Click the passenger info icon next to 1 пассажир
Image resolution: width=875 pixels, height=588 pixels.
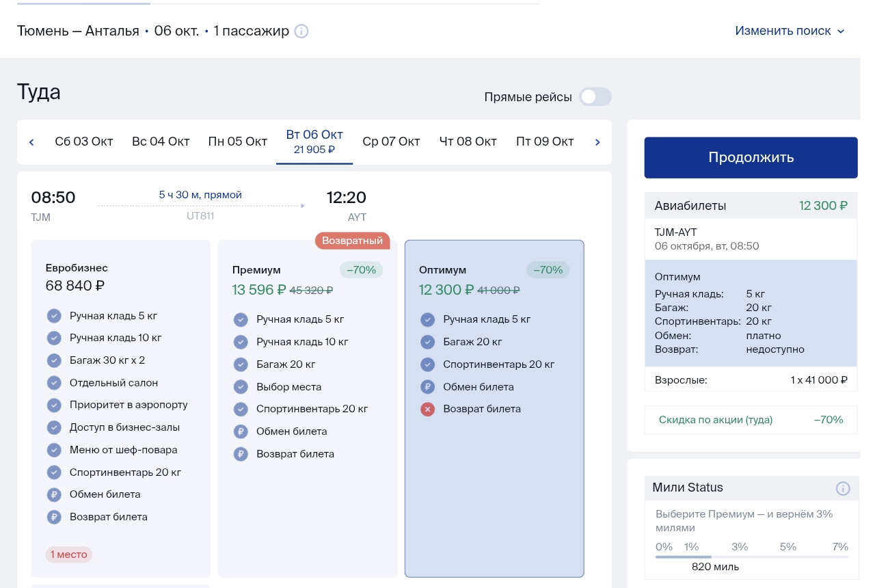pos(301,31)
